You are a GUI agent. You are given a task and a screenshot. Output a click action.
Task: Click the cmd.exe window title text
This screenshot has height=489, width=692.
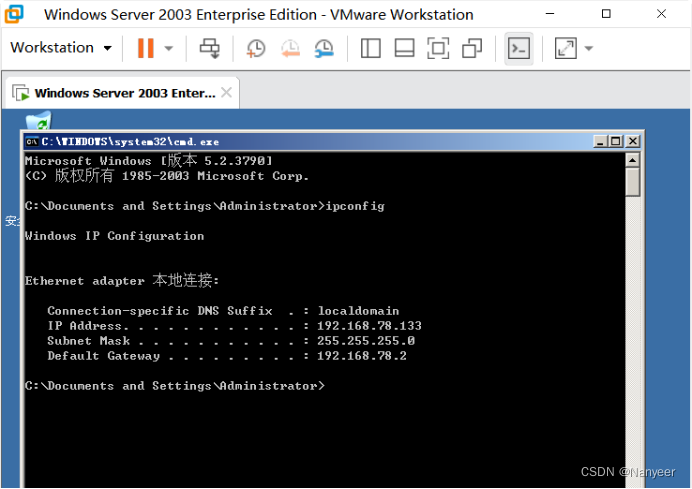(x=130, y=142)
